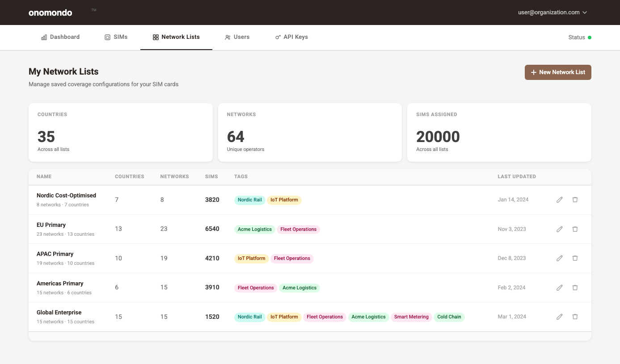Click the SIMs column header
Image resolution: width=620 pixels, height=364 pixels.
click(x=211, y=177)
